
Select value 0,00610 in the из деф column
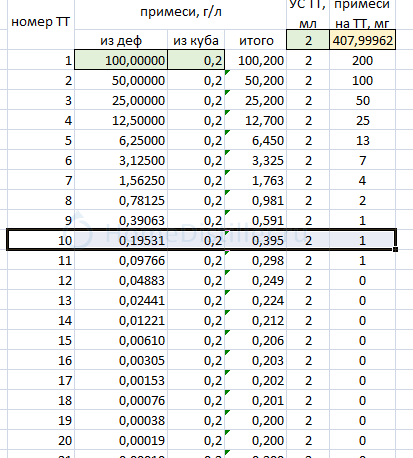[121, 340]
